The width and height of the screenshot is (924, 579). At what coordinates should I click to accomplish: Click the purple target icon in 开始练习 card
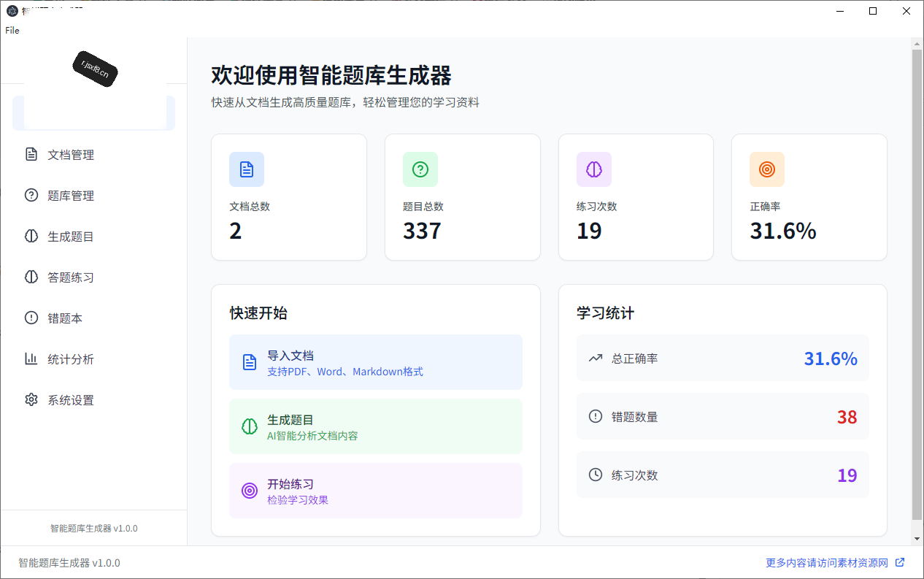pyautogui.click(x=250, y=491)
